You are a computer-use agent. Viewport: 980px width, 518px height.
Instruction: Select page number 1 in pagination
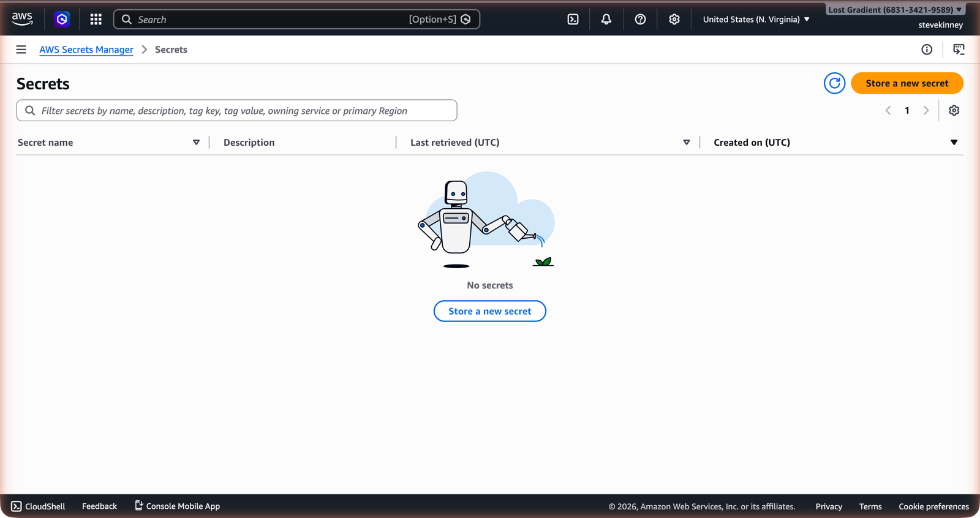907,110
